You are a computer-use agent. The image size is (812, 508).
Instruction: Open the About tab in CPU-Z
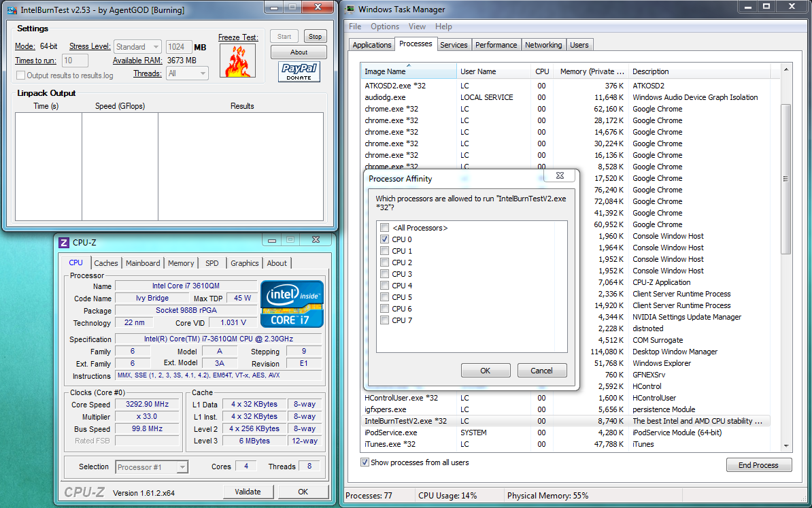tap(277, 263)
